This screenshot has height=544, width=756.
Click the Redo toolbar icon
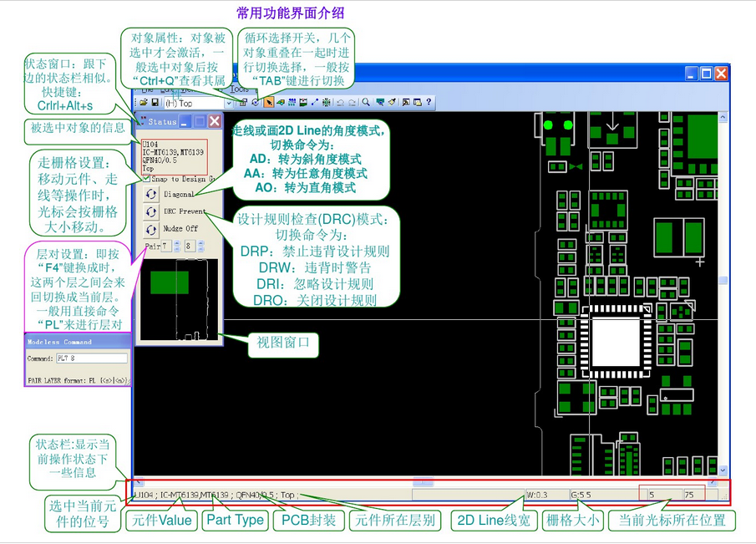[351, 103]
